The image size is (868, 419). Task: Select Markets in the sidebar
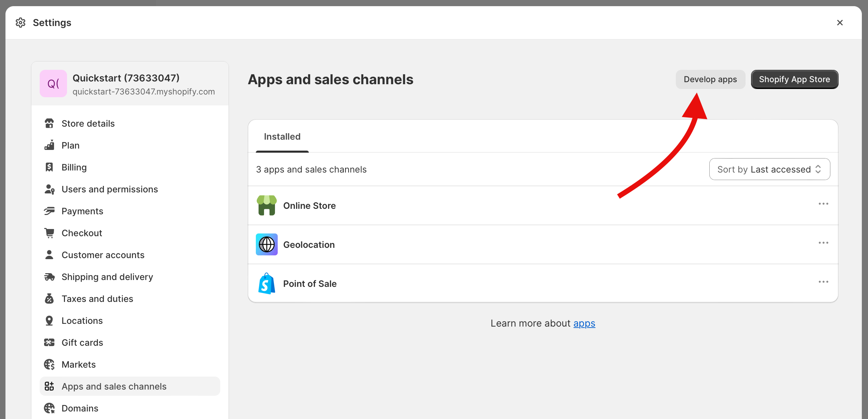[x=130, y=365]
